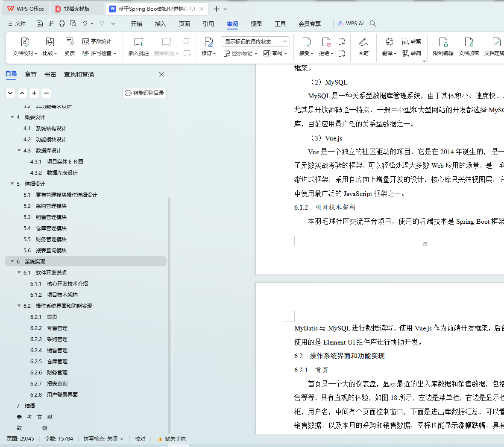Switch to 查找和替换 navigation tab
This screenshot has height=447, width=504.
[x=79, y=74]
